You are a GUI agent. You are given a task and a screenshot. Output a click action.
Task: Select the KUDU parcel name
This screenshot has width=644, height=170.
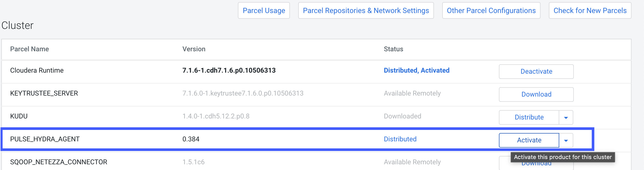tap(19, 116)
